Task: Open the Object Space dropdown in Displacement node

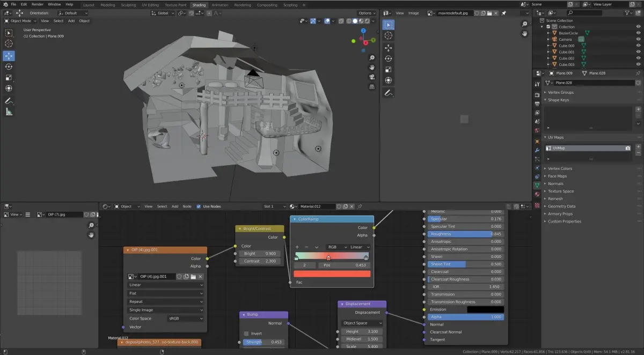Action: [362, 323]
